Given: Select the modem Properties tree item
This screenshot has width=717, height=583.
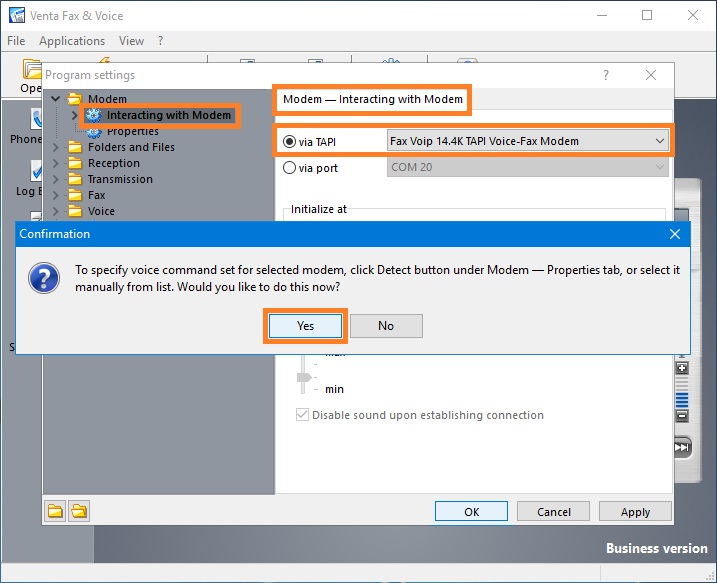Looking at the screenshot, I should click(133, 132).
